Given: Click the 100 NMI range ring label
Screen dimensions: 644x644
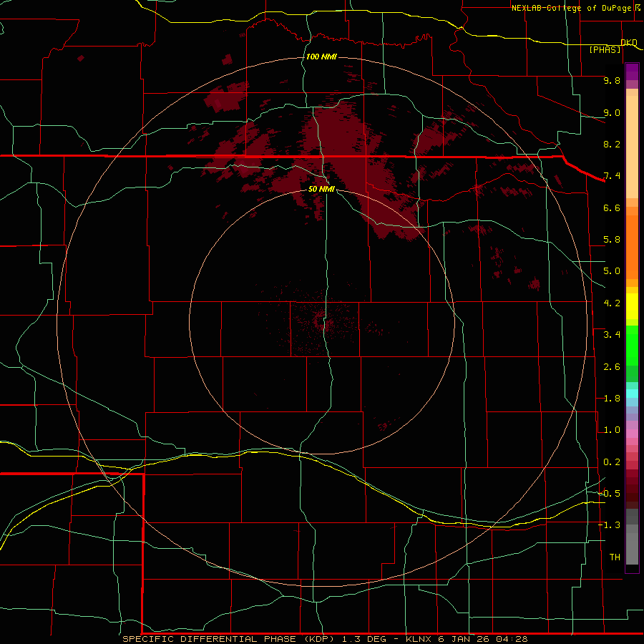Looking at the screenshot, I should [x=321, y=57].
